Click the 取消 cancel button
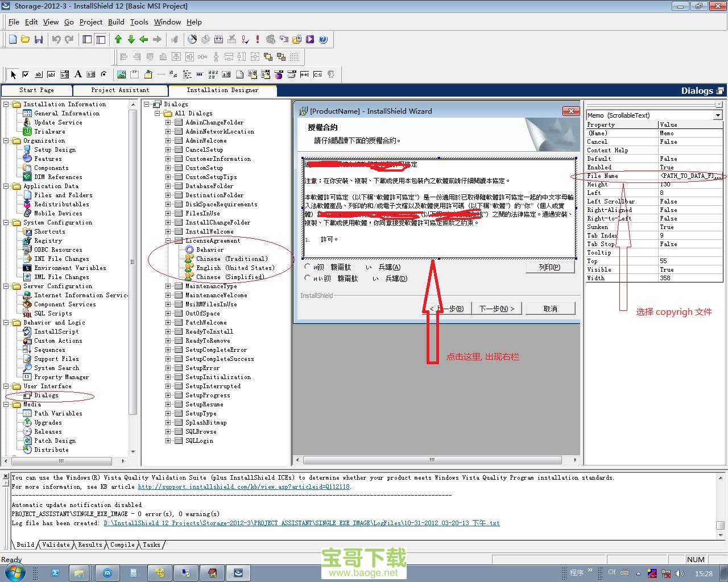The height and width of the screenshot is (582, 728). point(551,309)
